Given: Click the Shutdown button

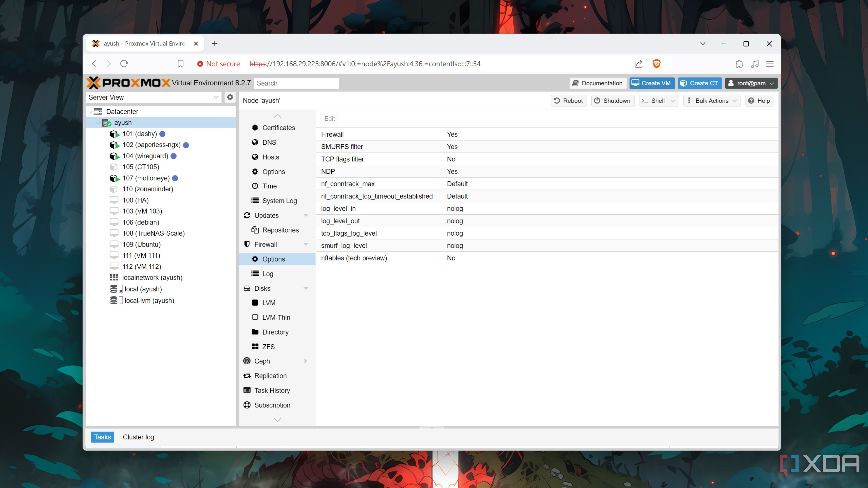Looking at the screenshot, I should coord(613,100).
